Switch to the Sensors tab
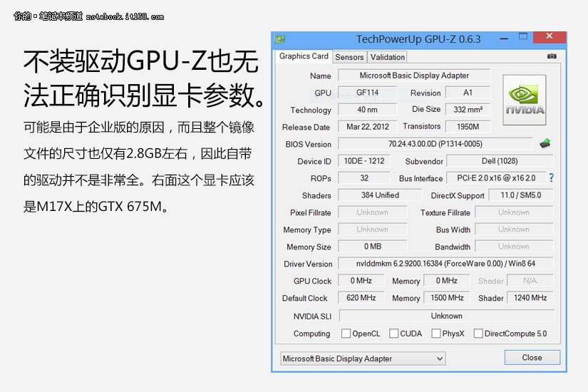Screen dimensions: 588x392 349,57
